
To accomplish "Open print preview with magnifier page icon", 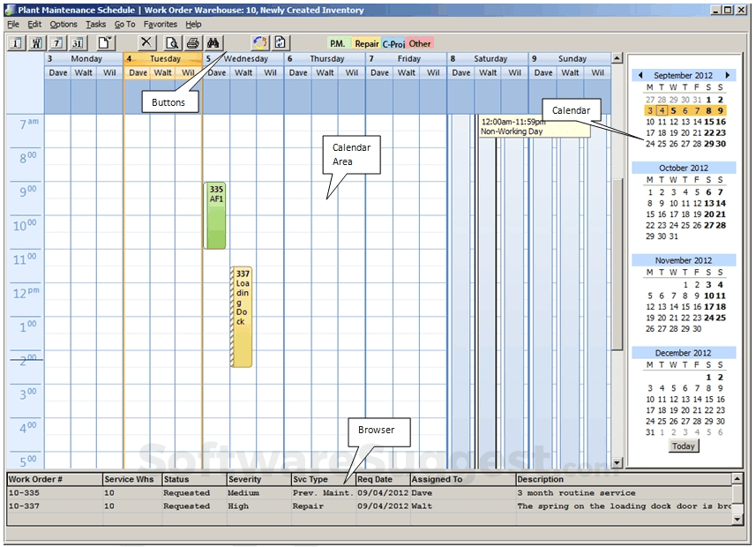I will (x=172, y=42).
